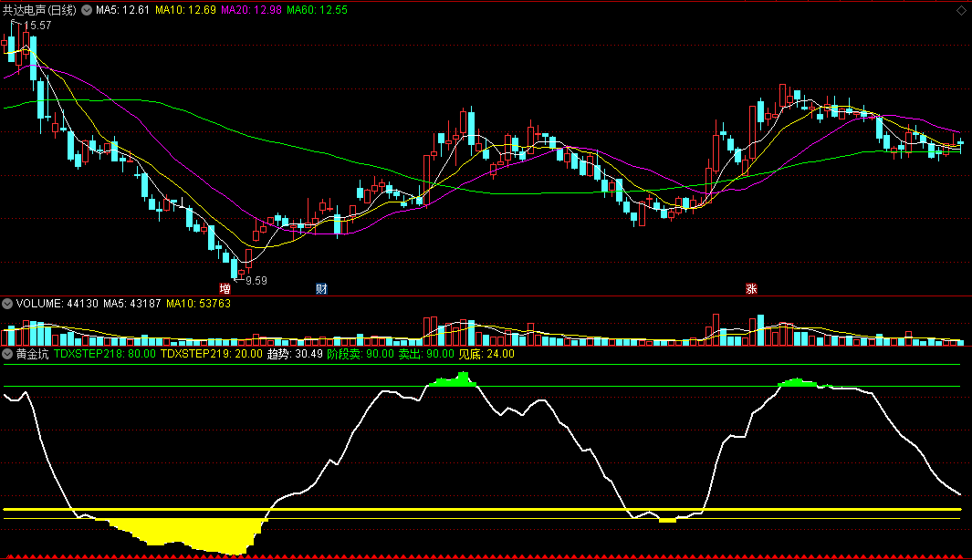Click the 趋势: 30.49 value

295,354
